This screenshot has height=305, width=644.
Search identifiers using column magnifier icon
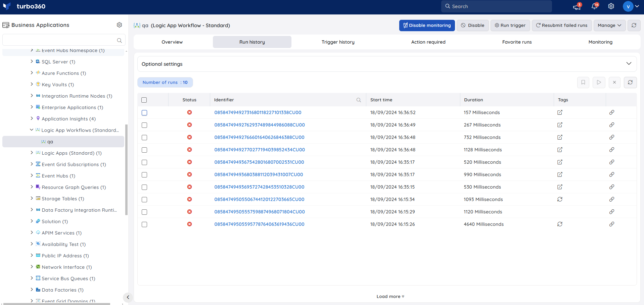tap(359, 100)
